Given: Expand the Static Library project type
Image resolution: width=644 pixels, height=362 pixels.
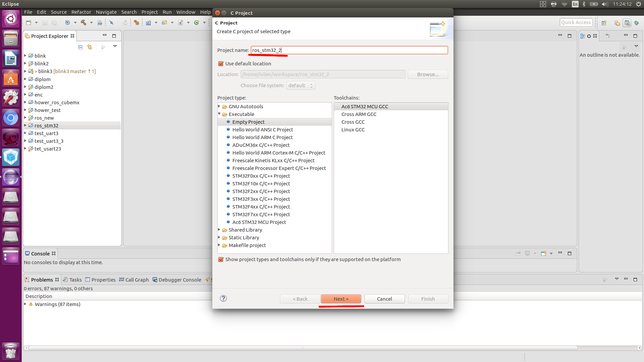Looking at the screenshot, I should click(219, 237).
